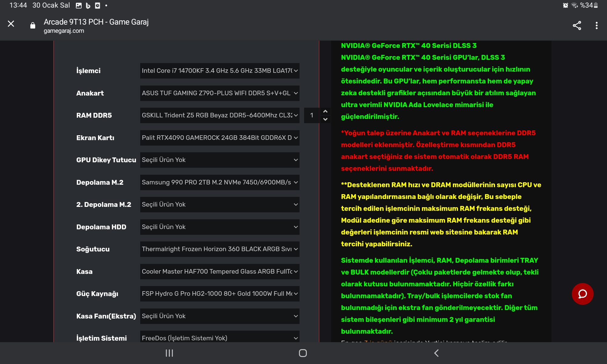Open the Depolama M.2 storage dropdown

pyautogui.click(x=220, y=182)
